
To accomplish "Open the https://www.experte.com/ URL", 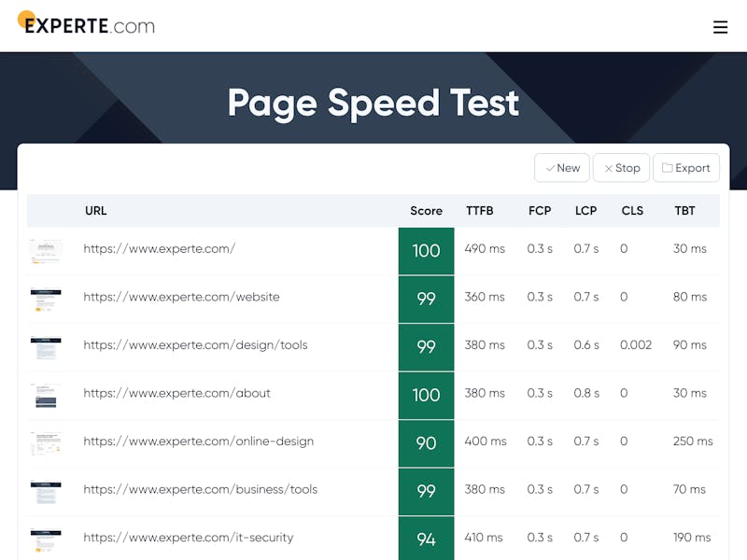I will coord(159,248).
